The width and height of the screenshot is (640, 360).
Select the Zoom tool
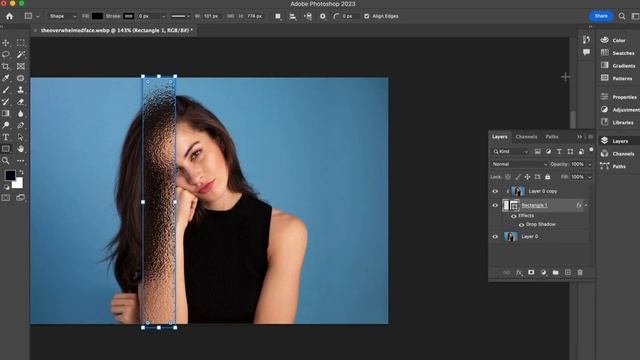[6, 161]
